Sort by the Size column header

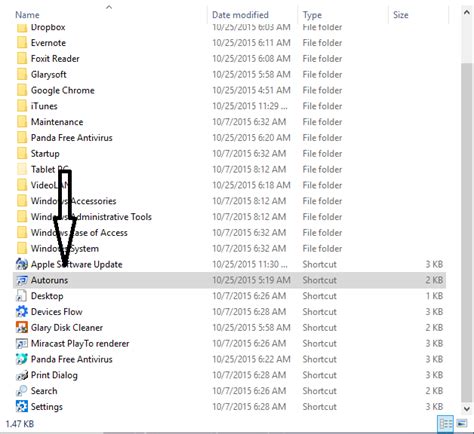401,15
